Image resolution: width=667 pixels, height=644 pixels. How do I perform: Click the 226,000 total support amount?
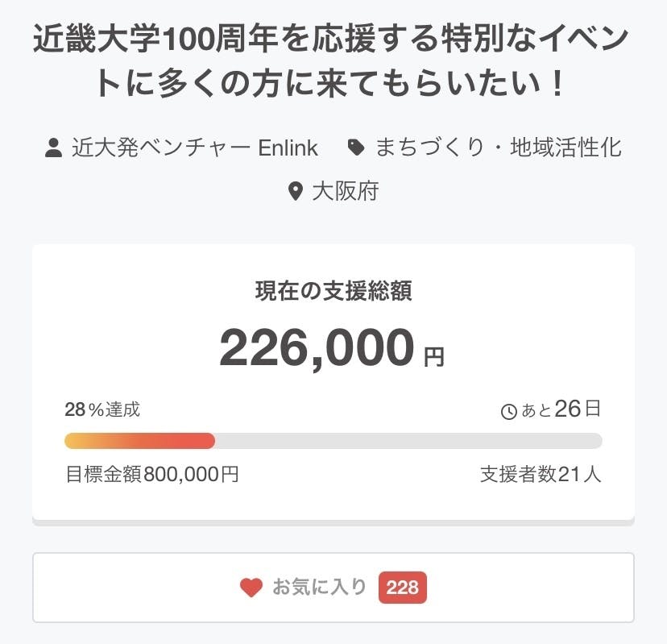[x=317, y=347]
